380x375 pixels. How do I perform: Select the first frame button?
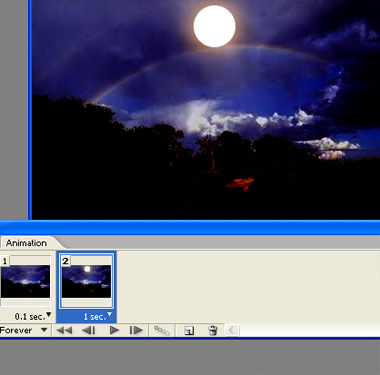point(64,330)
